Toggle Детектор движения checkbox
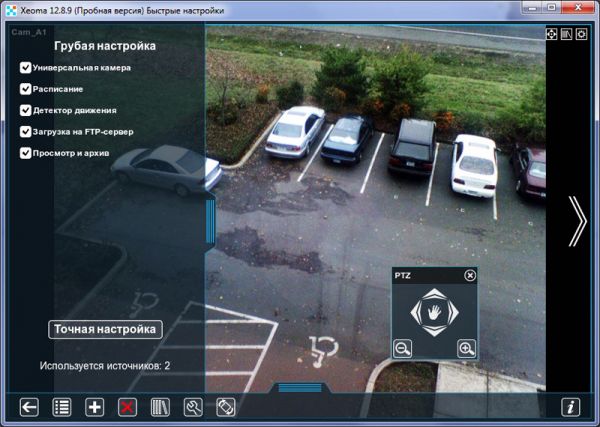This screenshot has width=600, height=427. pyautogui.click(x=26, y=111)
